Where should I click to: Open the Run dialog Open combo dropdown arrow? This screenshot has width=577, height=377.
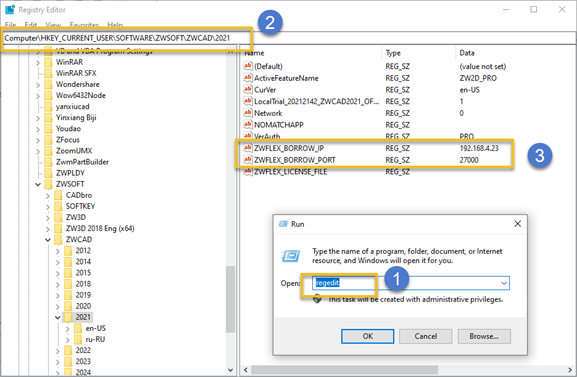504,283
